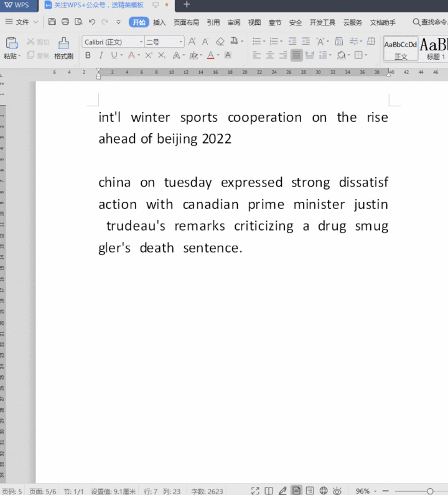Image resolution: width=448 pixels, height=495 pixels.
Task: Toggle Italic formatting
Action: pyautogui.click(x=101, y=55)
